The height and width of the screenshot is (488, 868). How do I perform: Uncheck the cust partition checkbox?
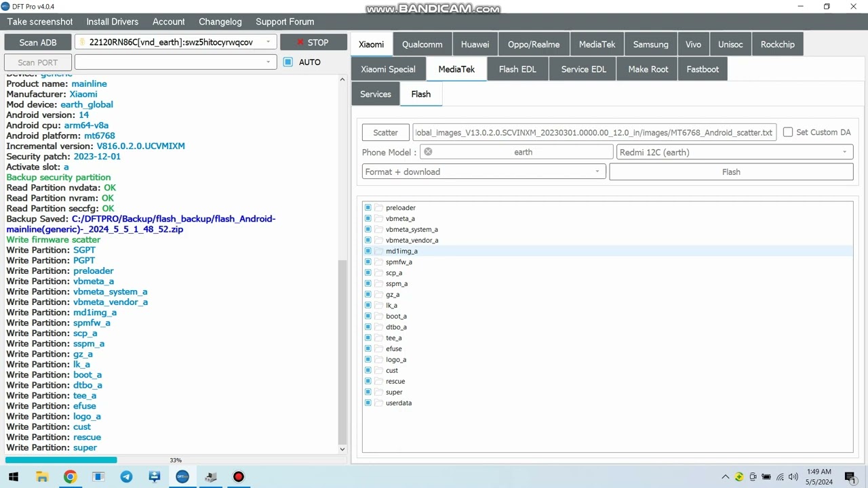[x=368, y=370]
